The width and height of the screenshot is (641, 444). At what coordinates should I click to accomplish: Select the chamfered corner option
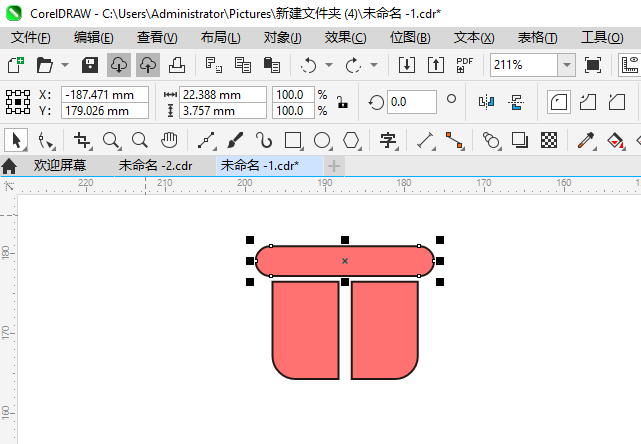[x=617, y=102]
